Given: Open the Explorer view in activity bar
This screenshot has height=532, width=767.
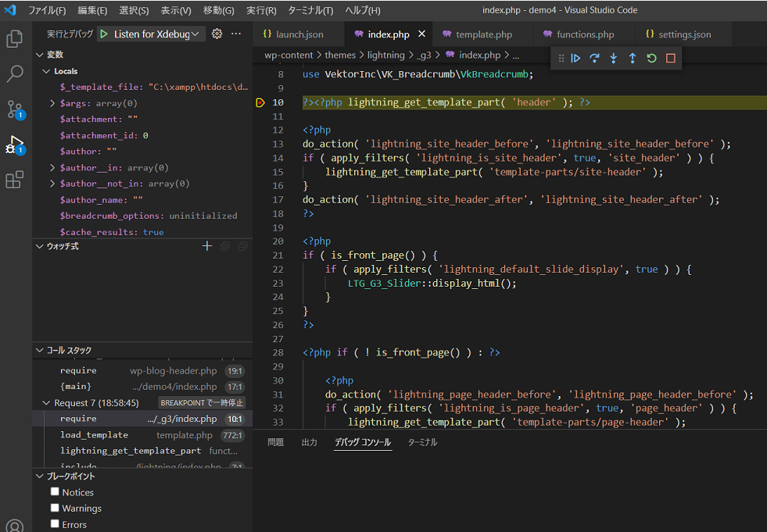Looking at the screenshot, I should pyautogui.click(x=14, y=39).
